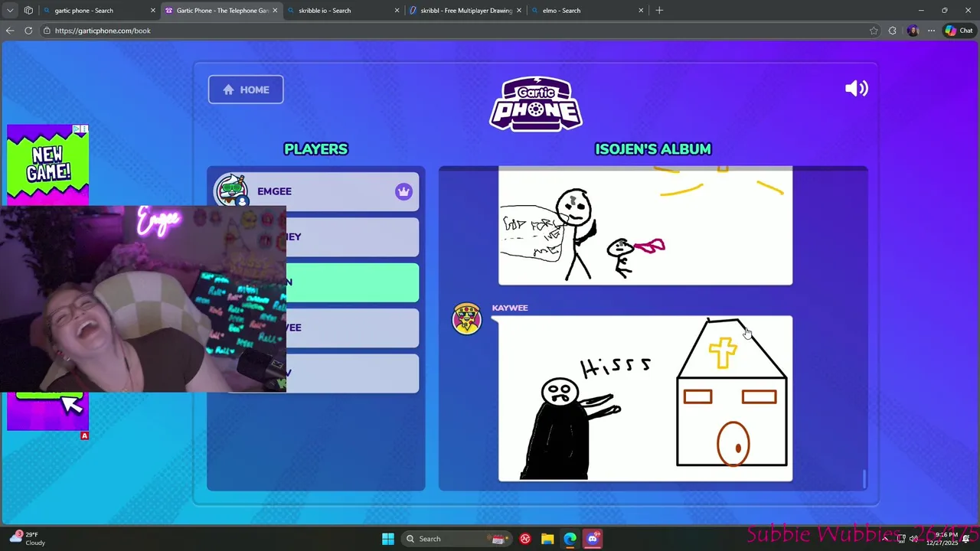The width and height of the screenshot is (980, 551).
Task: Click the PLAYERS heading
Action: pyautogui.click(x=315, y=149)
